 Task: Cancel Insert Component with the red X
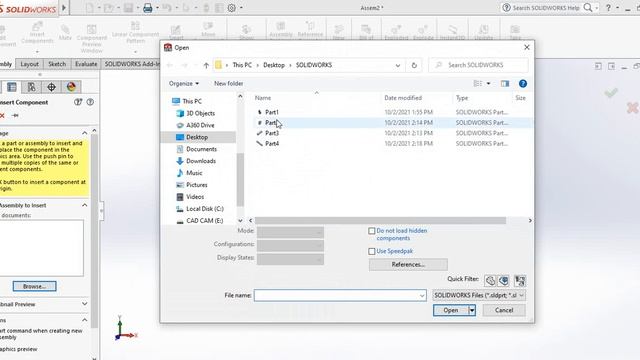(x=2, y=116)
